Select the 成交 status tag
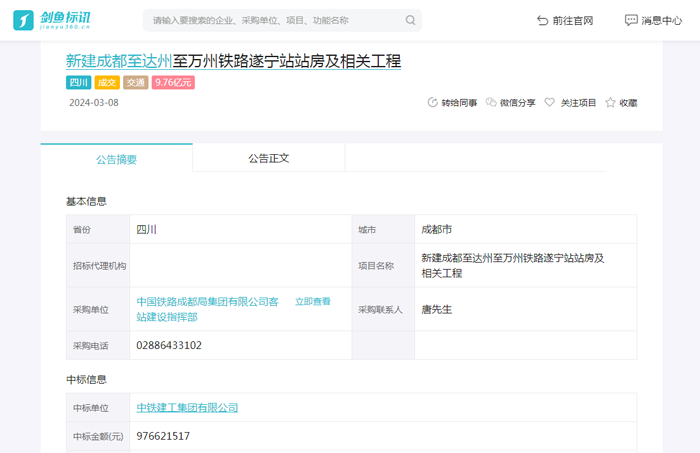 tap(107, 83)
